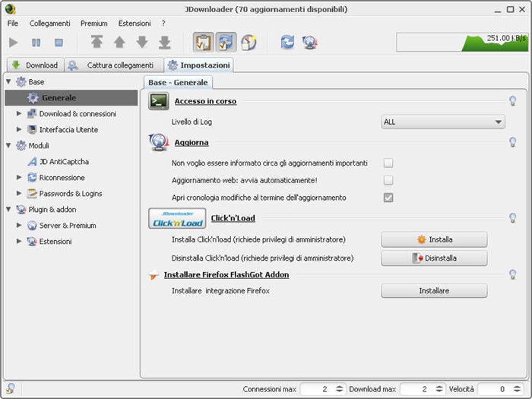Viewport: 532px width, 399px height.
Task: Select the Base - Generale sub-tab
Action: click(x=178, y=82)
